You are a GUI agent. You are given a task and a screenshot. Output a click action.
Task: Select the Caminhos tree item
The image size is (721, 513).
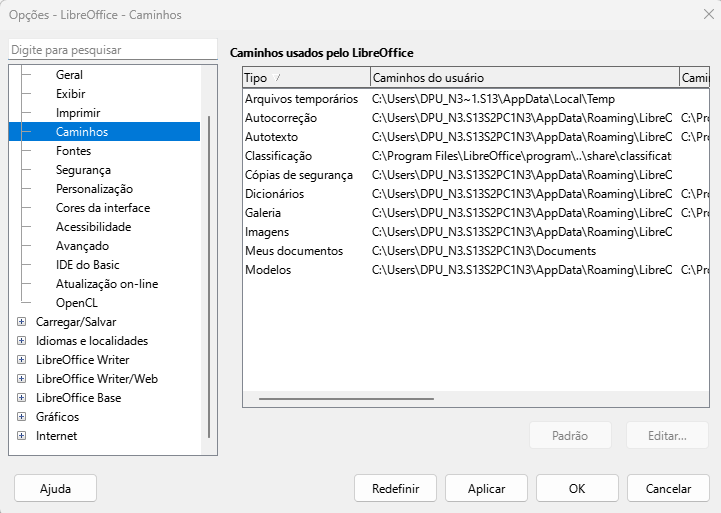tap(104, 131)
